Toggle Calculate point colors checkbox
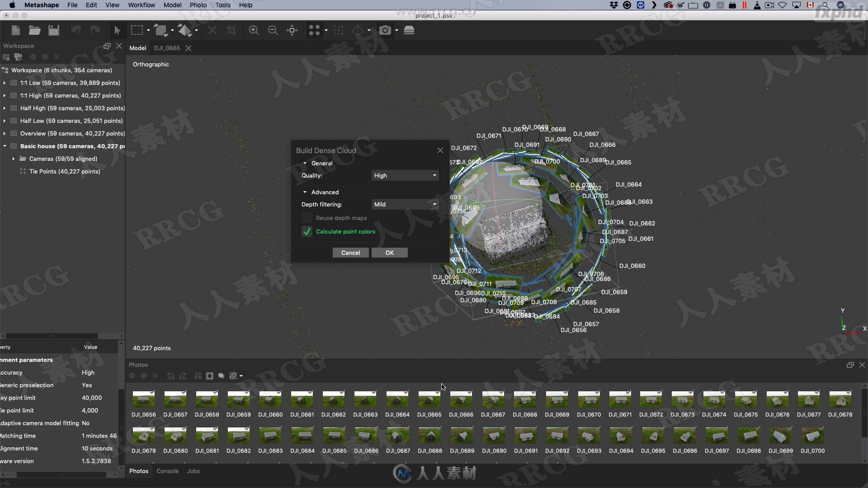 (307, 231)
